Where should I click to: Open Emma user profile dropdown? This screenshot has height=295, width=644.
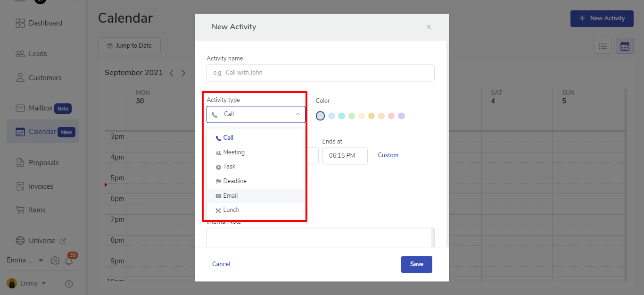43,284
